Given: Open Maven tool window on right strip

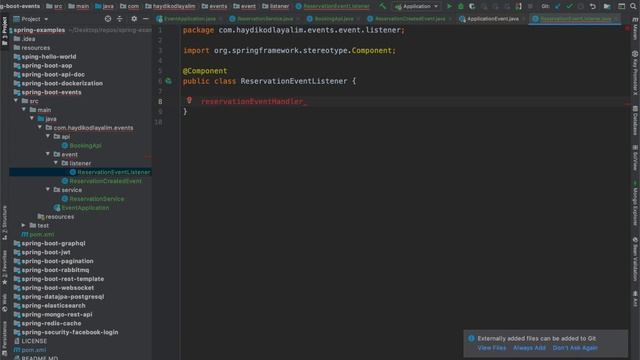Looking at the screenshot, I should [x=635, y=29].
